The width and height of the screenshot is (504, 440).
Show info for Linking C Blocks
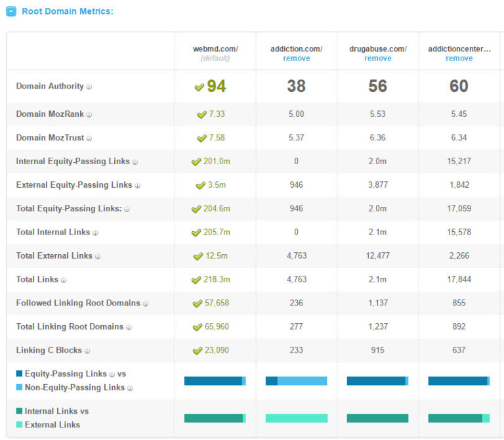point(87,351)
